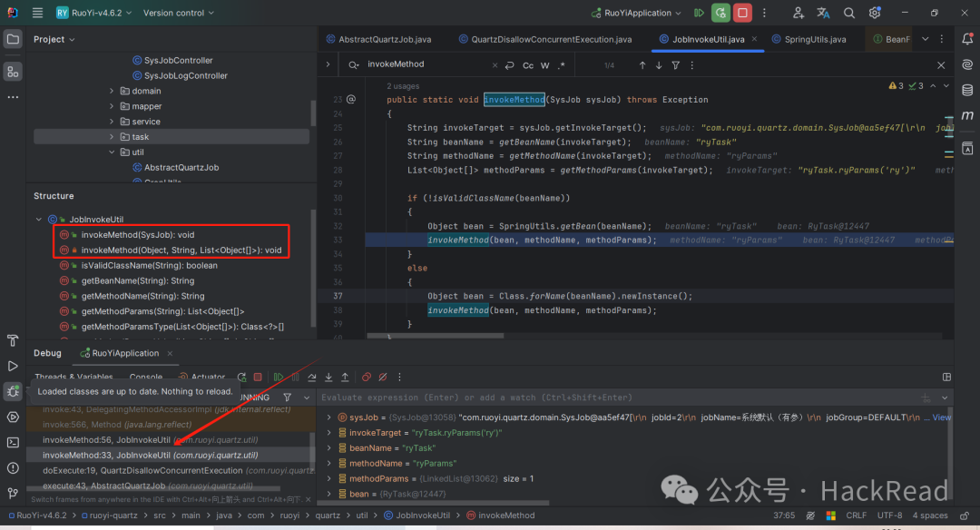Image resolution: width=980 pixels, height=530 pixels.
Task: Click the translate icon in the title bar
Action: [x=823, y=13]
